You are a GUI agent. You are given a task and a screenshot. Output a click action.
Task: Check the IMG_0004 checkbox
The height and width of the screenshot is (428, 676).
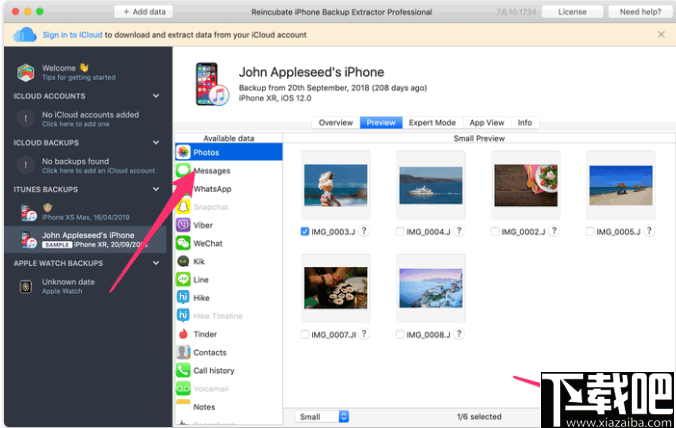click(x=400, y=231)
